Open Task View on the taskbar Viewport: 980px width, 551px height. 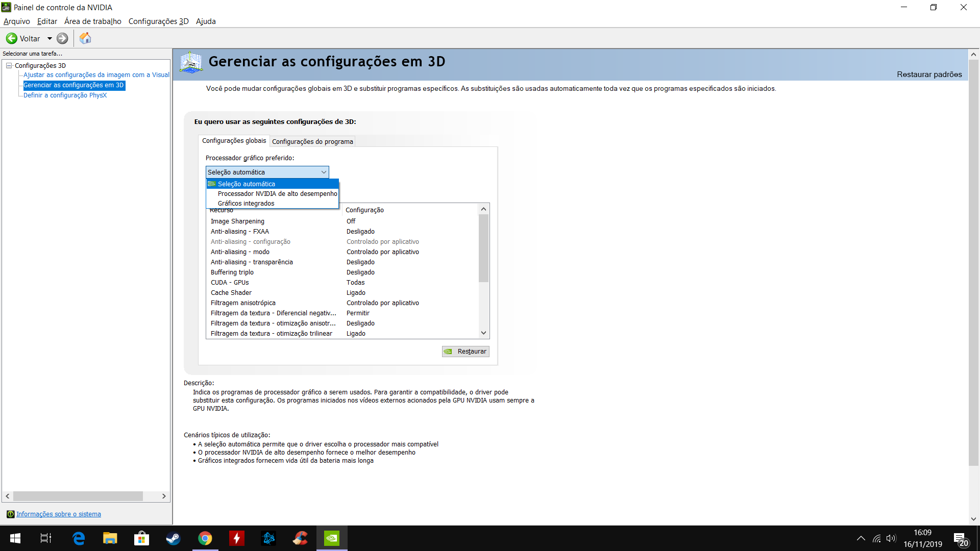tap(46, 538)
